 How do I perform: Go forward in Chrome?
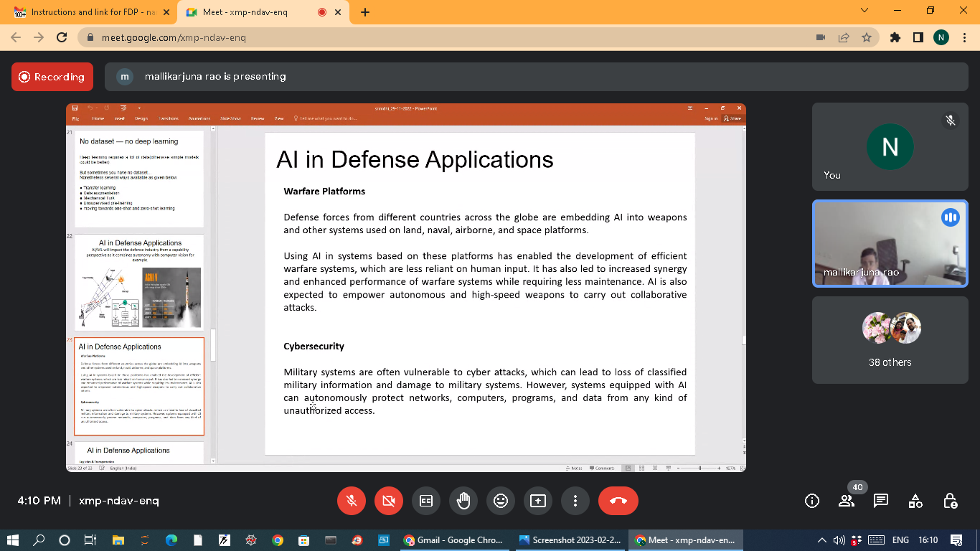[39, 37]
